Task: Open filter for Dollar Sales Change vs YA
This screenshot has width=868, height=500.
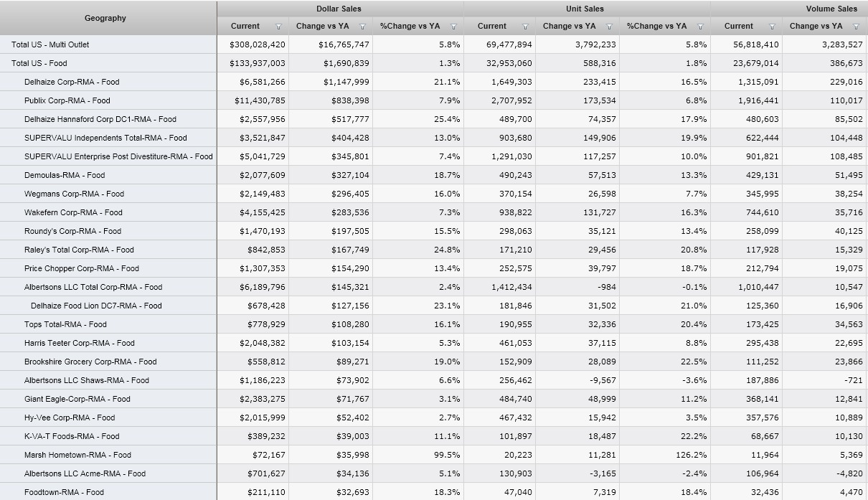Action: (362, 27)
